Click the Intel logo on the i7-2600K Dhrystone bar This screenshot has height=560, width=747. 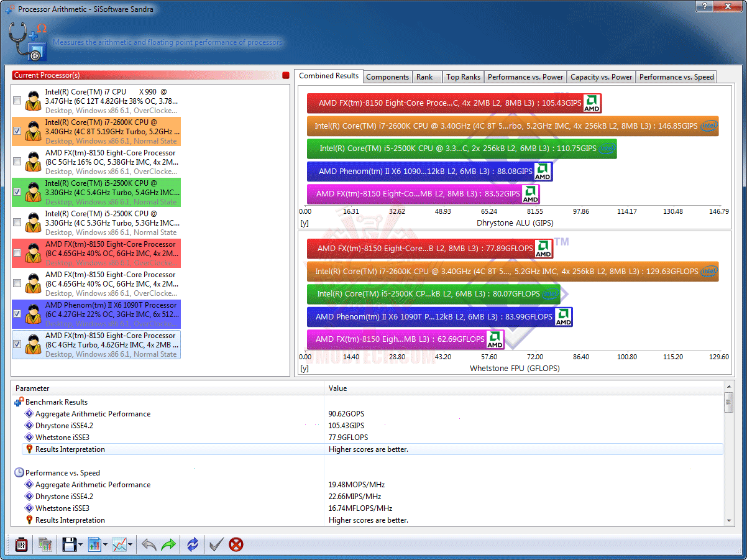pos(708,126)
